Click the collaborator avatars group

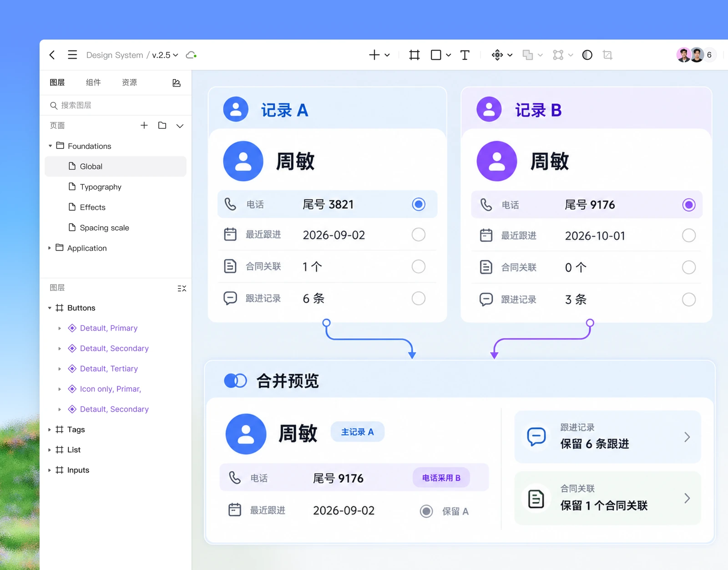[x=696, y=55]
